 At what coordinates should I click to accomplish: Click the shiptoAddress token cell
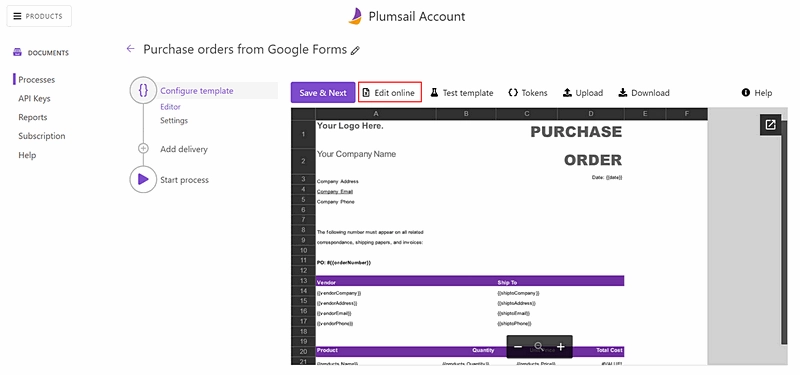click(x=516, y=303)
